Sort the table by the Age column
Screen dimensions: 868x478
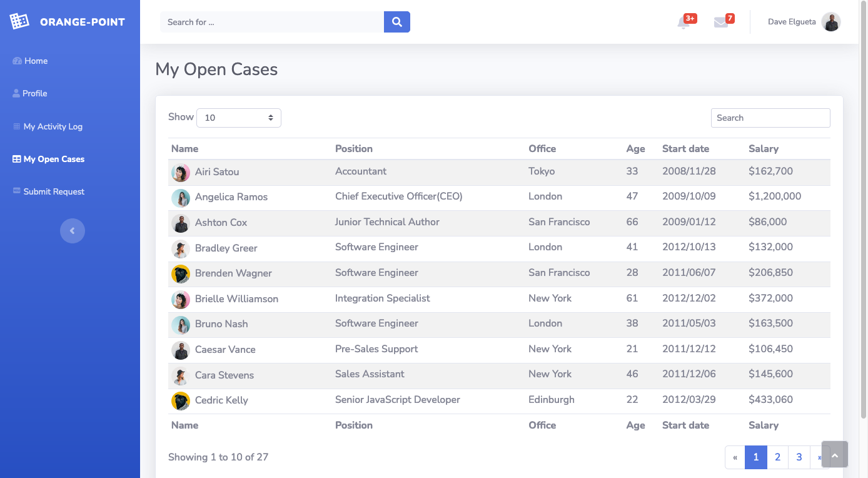point(635,148)
